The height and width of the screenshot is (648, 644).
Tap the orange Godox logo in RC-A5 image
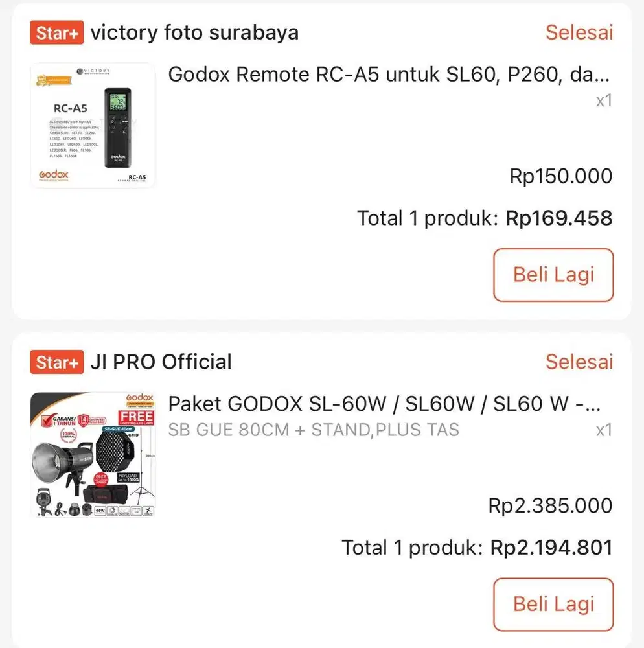point(53,175)
